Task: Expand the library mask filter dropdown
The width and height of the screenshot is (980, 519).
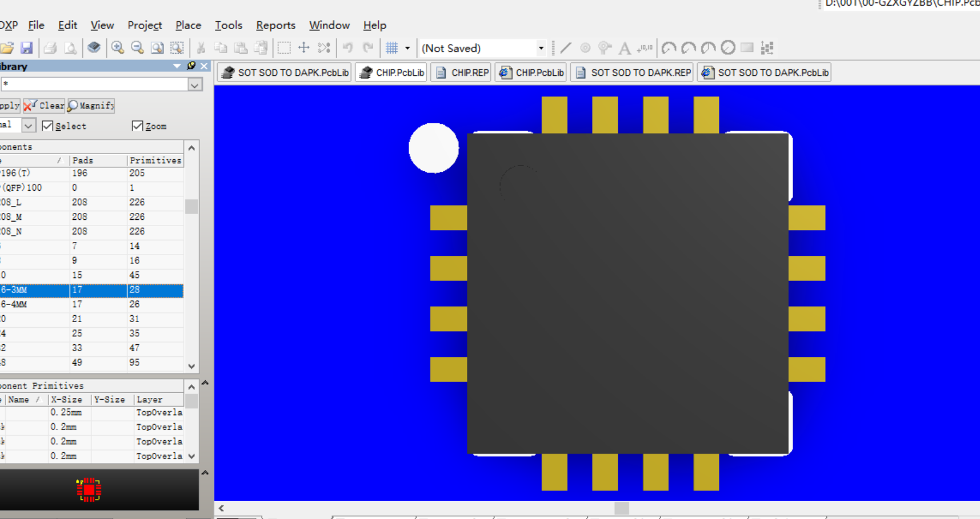Action: pyautogui.click(x=195, y=85)
